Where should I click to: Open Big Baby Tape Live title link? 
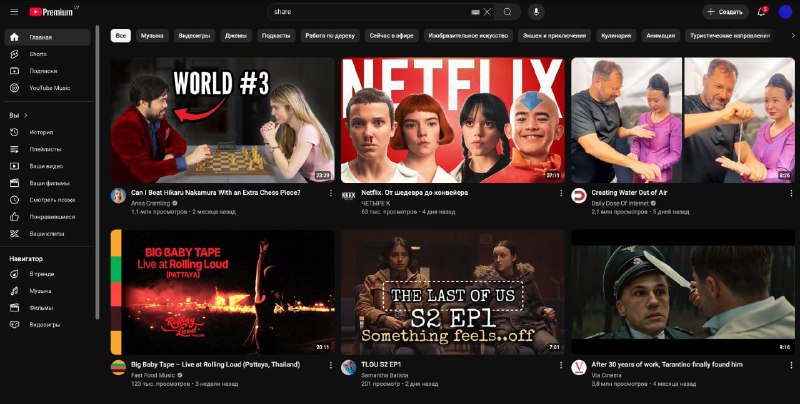[215, 365]
